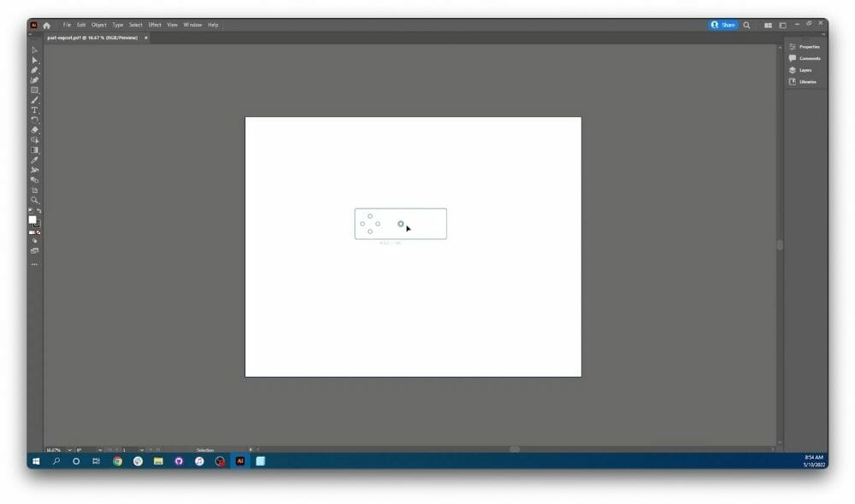Set stroke color to None
This screenshot has width=855, height=504.
tap(39, 232)
